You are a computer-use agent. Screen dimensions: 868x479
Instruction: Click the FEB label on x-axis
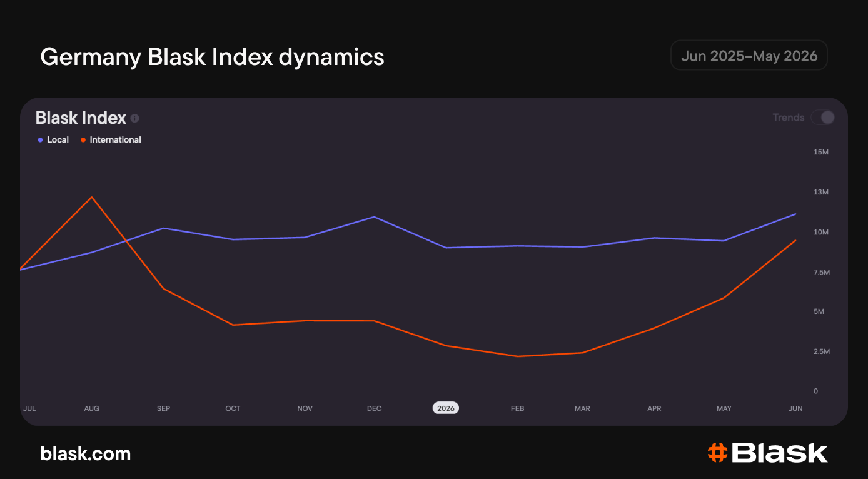[x=517, y=408]
